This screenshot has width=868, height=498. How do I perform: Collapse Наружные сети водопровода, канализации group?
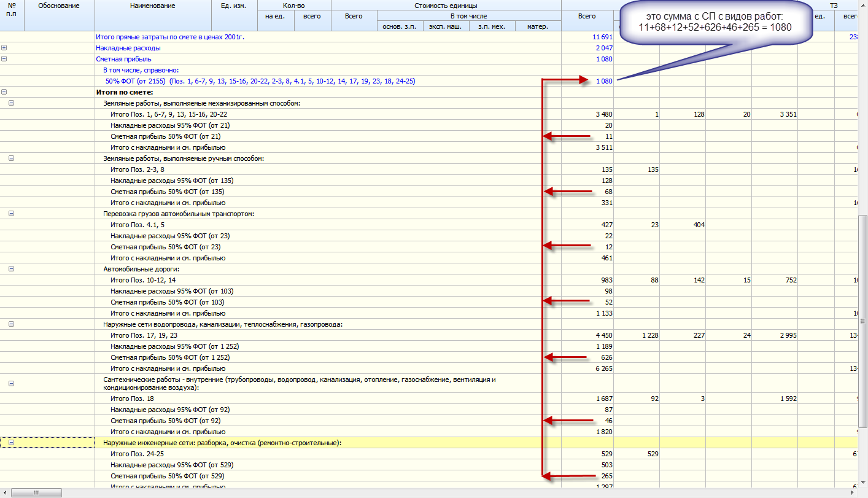tap(11, 324)
